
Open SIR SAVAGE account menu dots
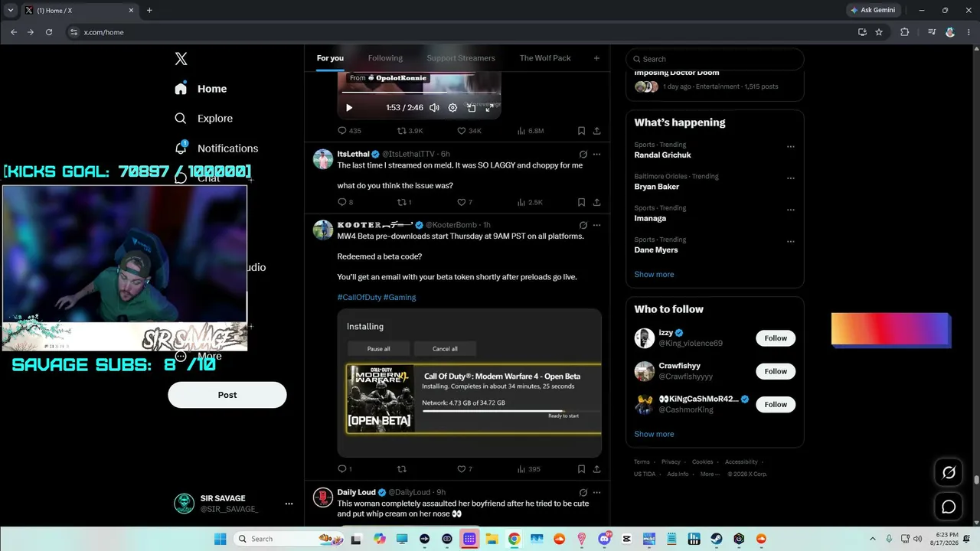click(289, 504)
